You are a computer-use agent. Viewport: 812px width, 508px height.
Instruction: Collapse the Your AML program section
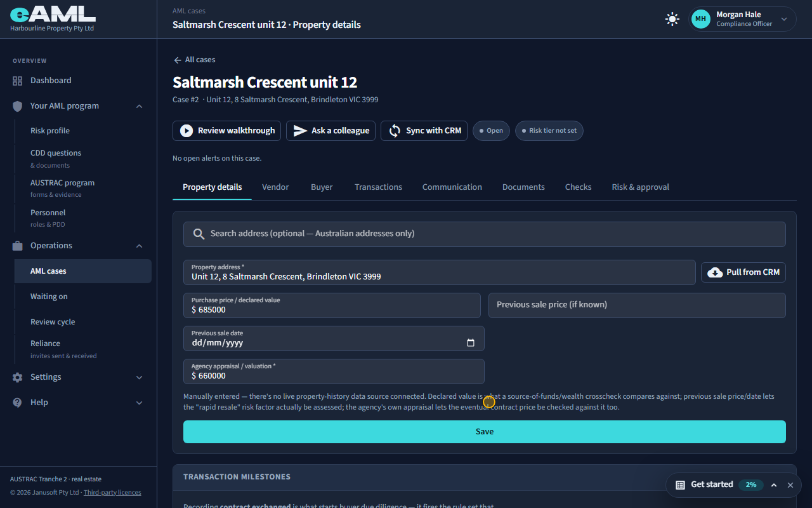click(x=140, y=106)
